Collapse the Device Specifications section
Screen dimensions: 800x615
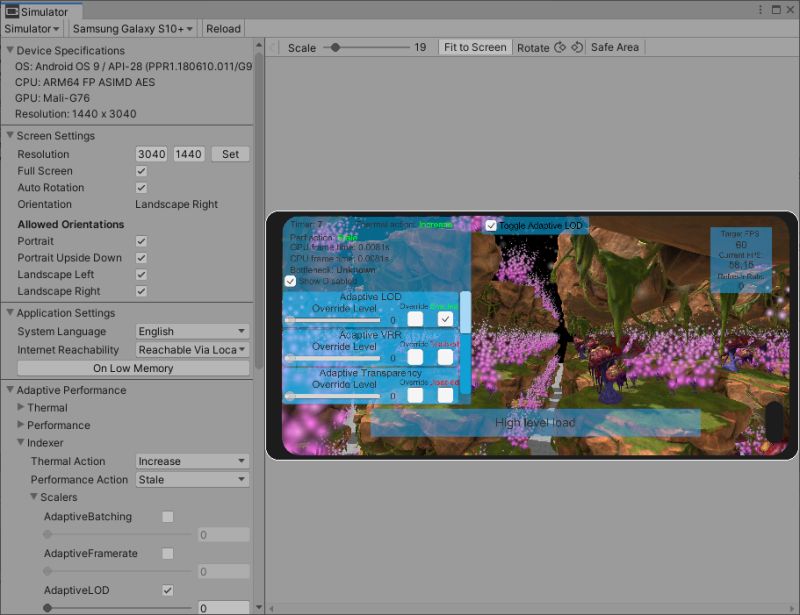pos(10,50)
